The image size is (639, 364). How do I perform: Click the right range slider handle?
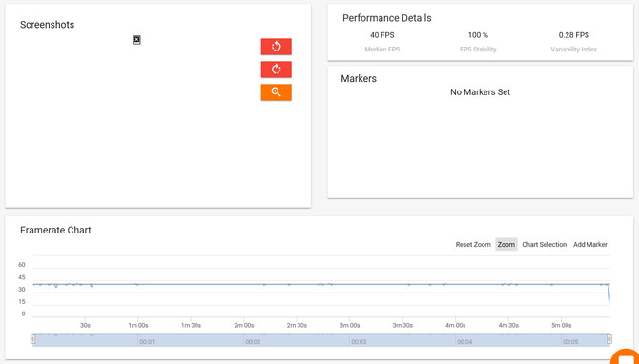click(x=609, y=339)
